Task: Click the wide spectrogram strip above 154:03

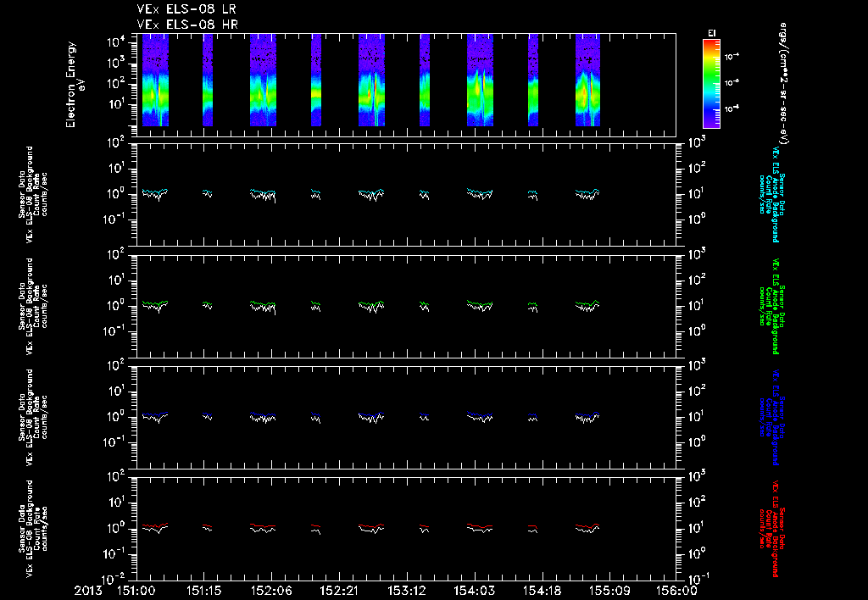Action: coord(480,81)
